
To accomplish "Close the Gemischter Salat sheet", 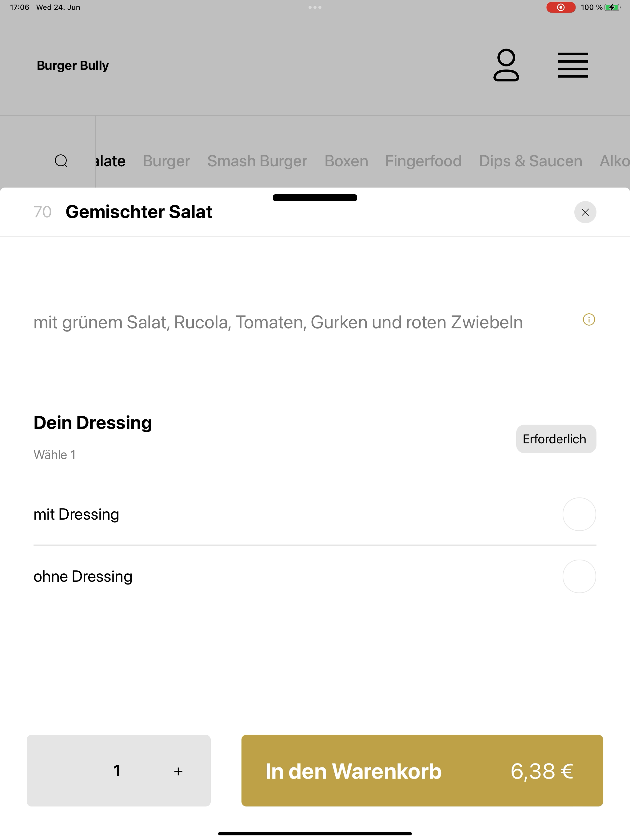I will pos(585,212).
